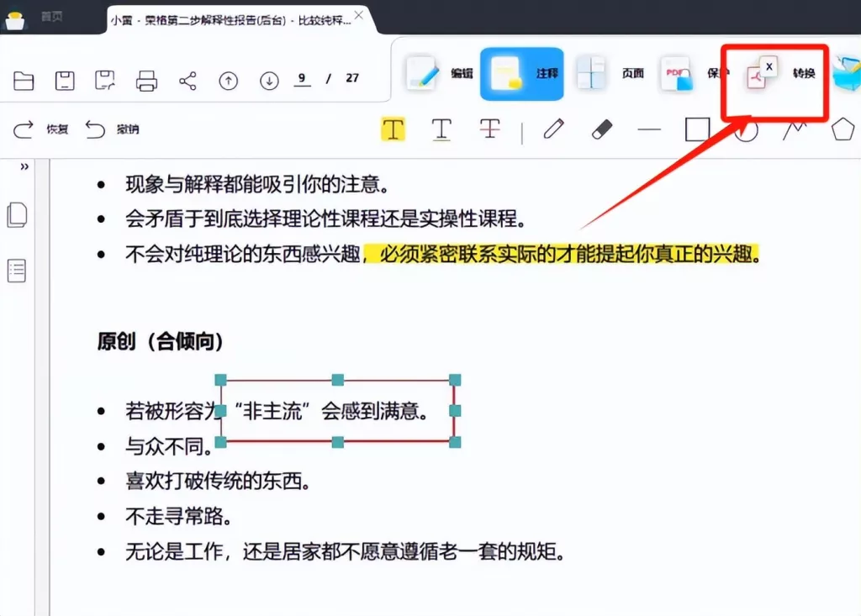Click the text "非主流" 会感到满意 inside rectangle
Image resolution: width=861 pixels, height=616 pixels.
click(331, 411)
